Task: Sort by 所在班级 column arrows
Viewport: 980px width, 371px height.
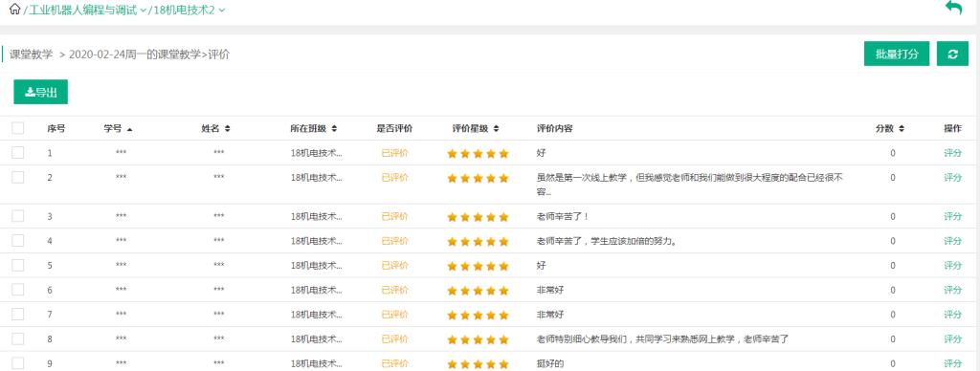Action: click(334, 129)
